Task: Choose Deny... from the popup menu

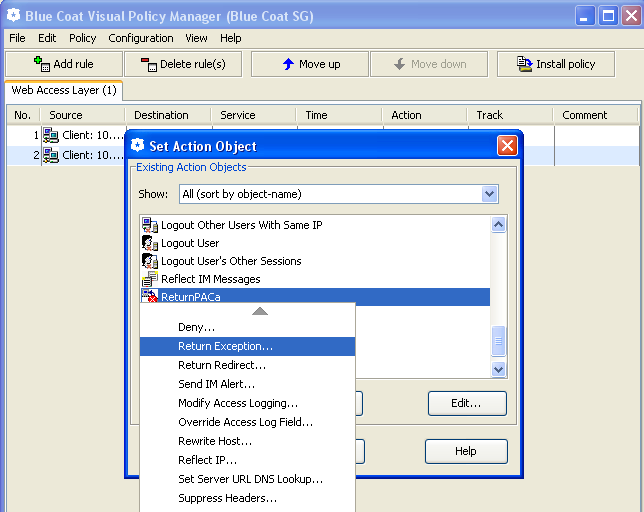Action: 247,327
